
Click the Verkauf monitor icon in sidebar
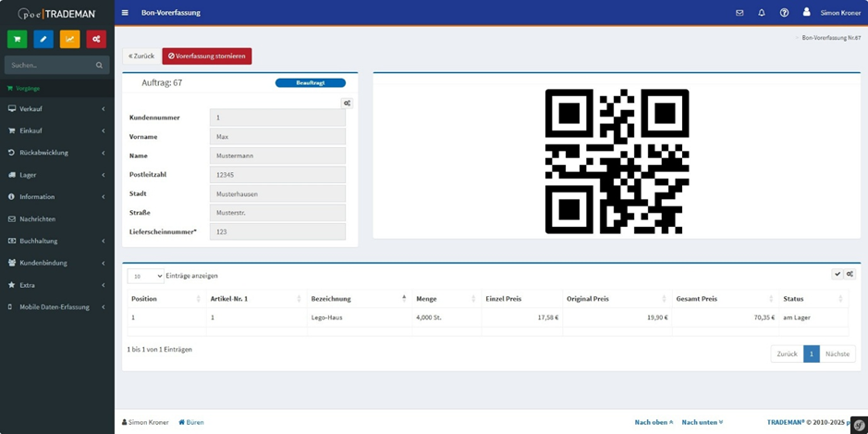click(12, 108)
